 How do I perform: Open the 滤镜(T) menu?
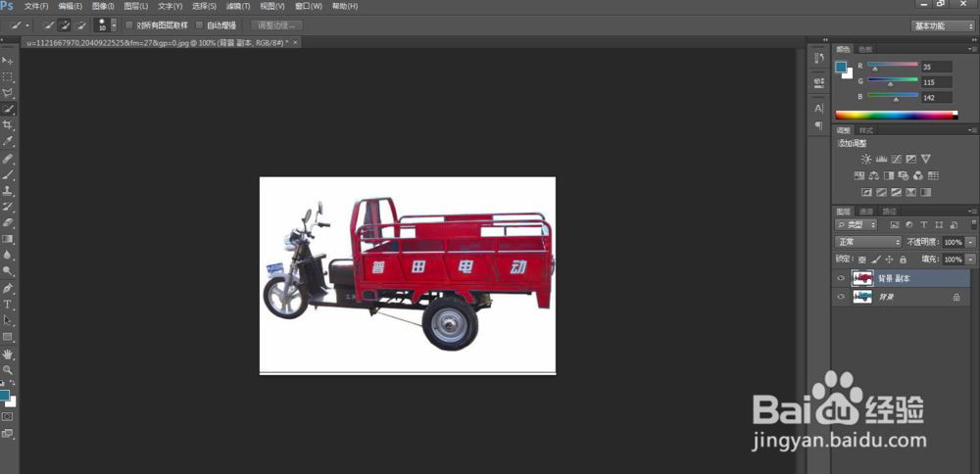[238, 6]
